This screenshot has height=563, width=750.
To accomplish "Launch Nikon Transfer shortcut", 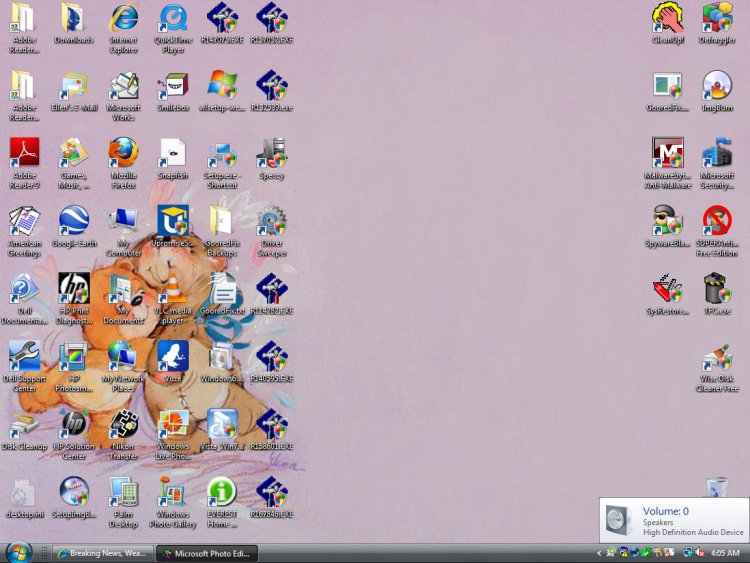I will tap(123, 435).
